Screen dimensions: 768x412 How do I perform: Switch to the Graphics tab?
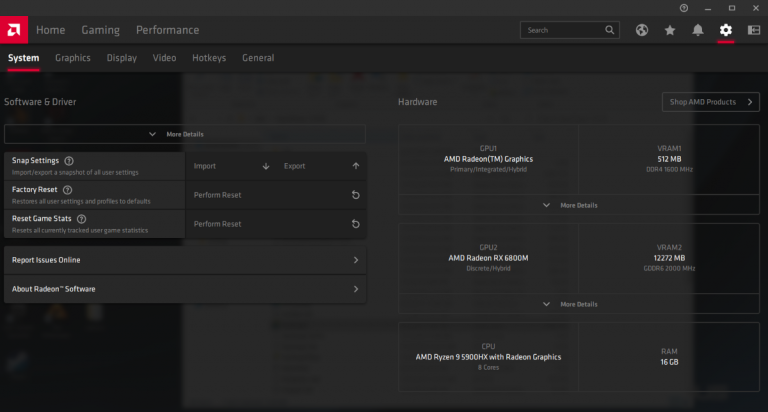click(x=72, y=58)
